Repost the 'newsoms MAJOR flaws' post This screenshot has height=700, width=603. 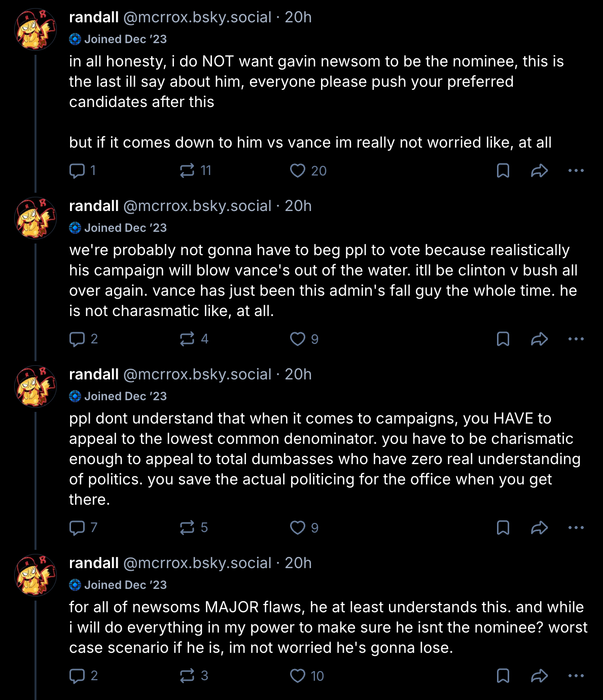click(187, 676)
